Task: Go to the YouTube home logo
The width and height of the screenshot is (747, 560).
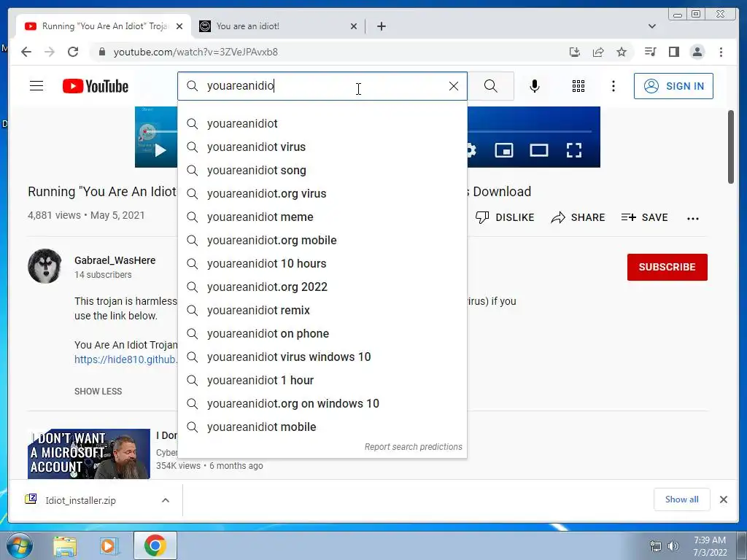Action: click(96, 86)
